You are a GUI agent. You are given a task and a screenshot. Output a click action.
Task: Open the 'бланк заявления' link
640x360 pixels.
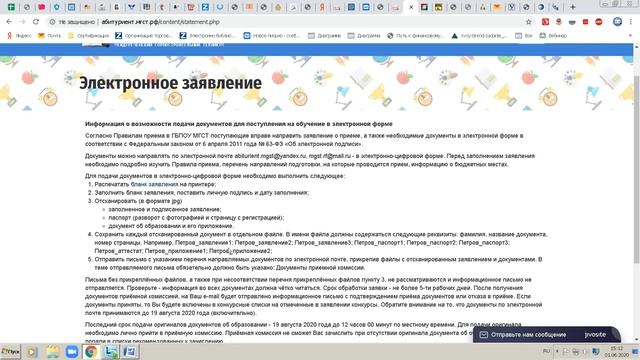(154, 184)
